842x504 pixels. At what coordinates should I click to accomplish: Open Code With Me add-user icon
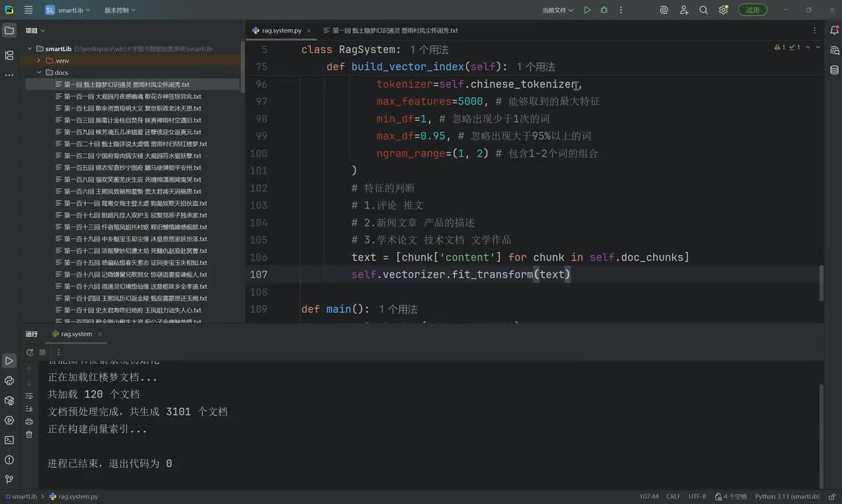[684, 10]
